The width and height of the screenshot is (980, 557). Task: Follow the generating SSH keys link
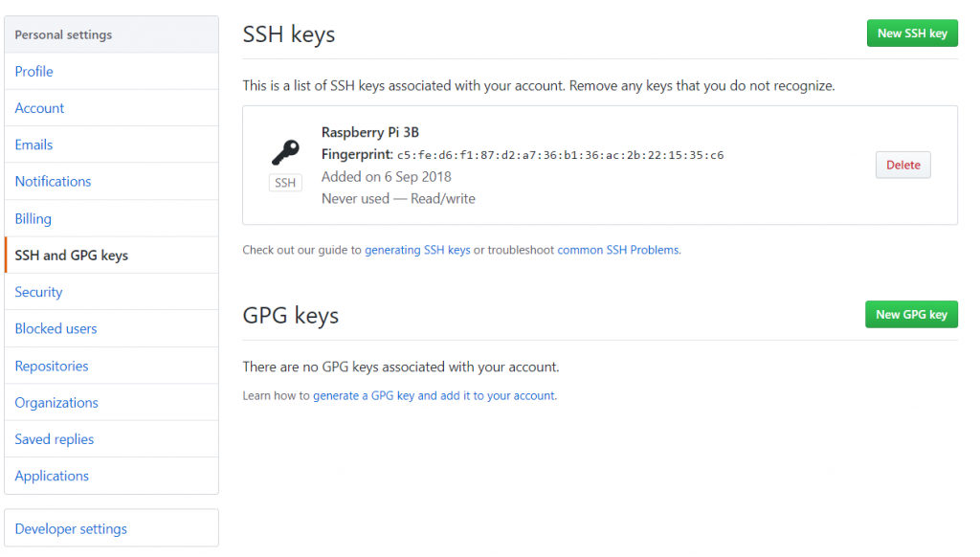click(x=417, y=250)
